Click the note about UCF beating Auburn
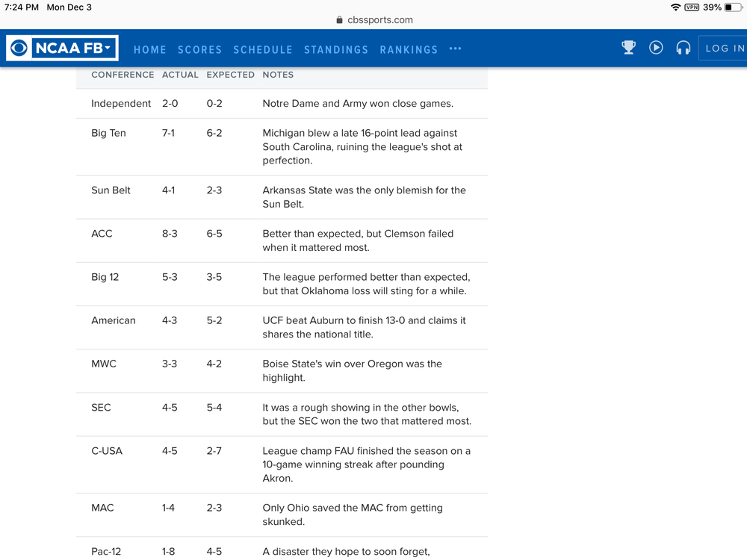 [x=364, y=327]
